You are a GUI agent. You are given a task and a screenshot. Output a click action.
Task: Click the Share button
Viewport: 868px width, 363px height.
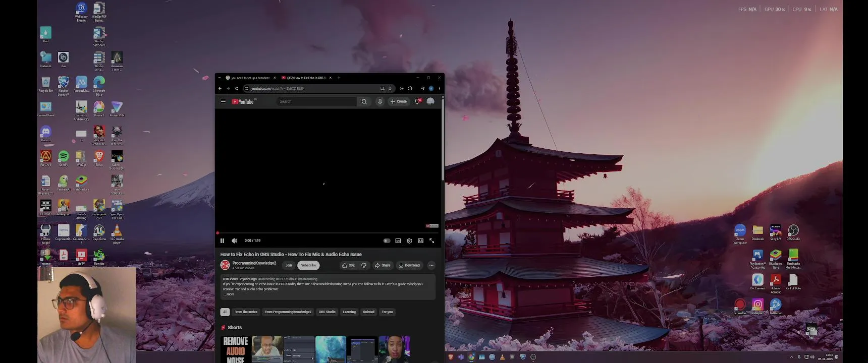(x=383, y=265)
